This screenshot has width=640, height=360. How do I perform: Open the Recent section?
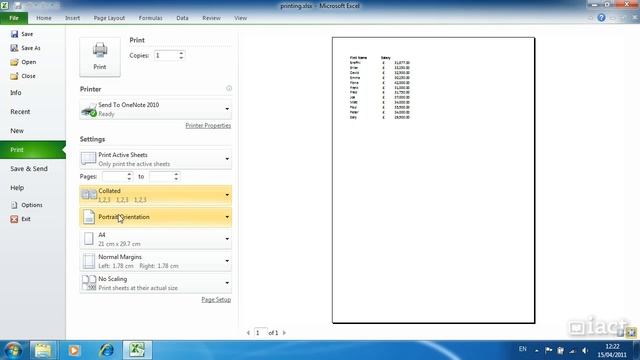click(20, 112)
